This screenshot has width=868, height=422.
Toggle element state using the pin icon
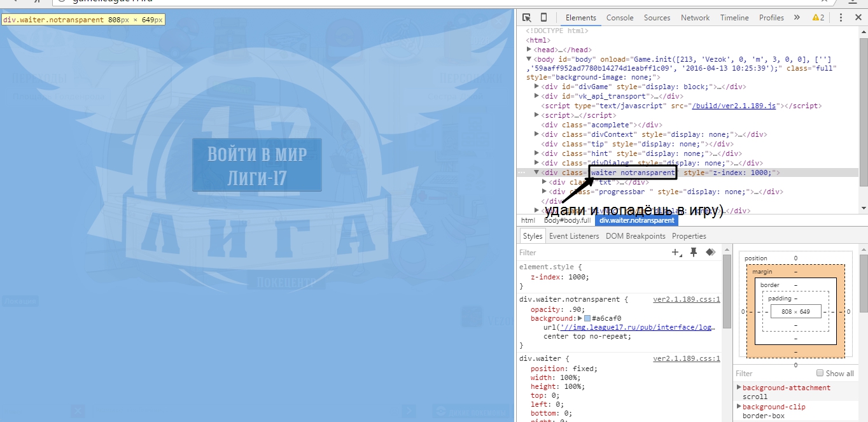tap(694, 252)
